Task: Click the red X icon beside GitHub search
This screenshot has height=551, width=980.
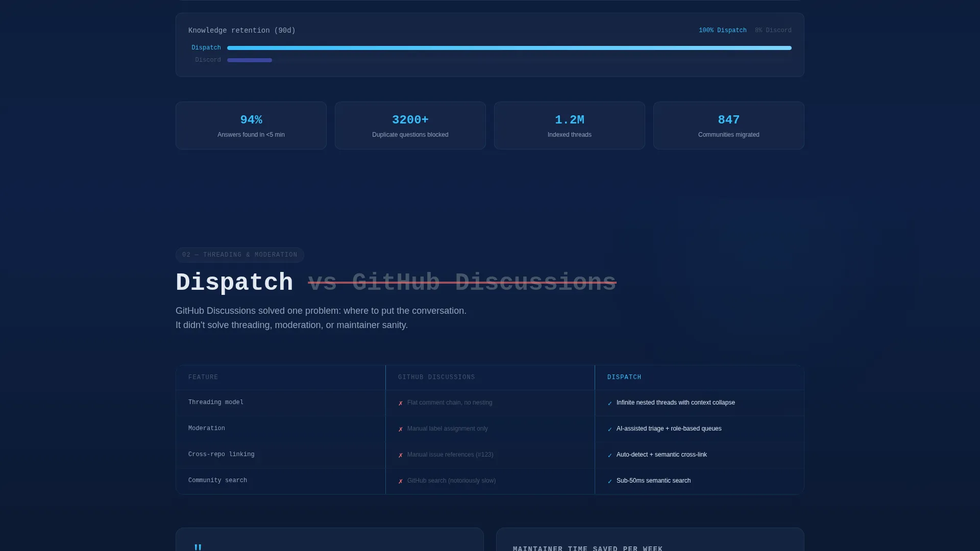Action: pyautogui.click(x=401, y=481)
